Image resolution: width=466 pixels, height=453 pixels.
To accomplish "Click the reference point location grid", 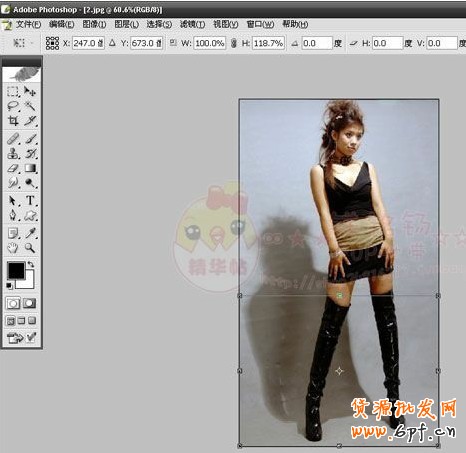I will coord(52,43).
